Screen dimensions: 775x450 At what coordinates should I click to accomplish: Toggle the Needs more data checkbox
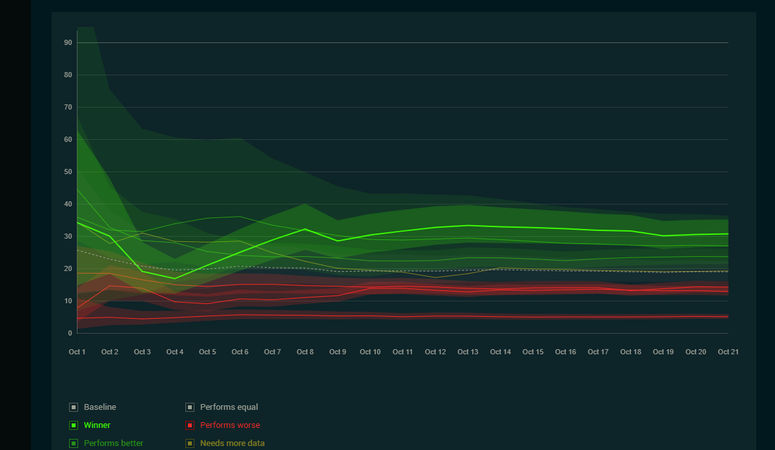[x=190, y=443]
